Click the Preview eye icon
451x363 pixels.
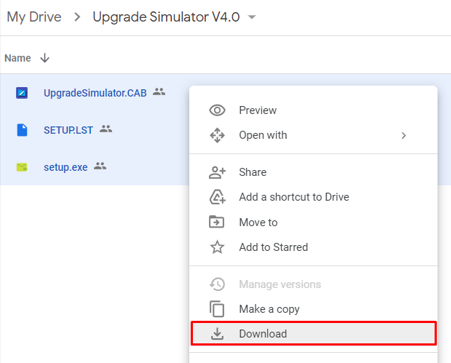click(x=217, y=110)
